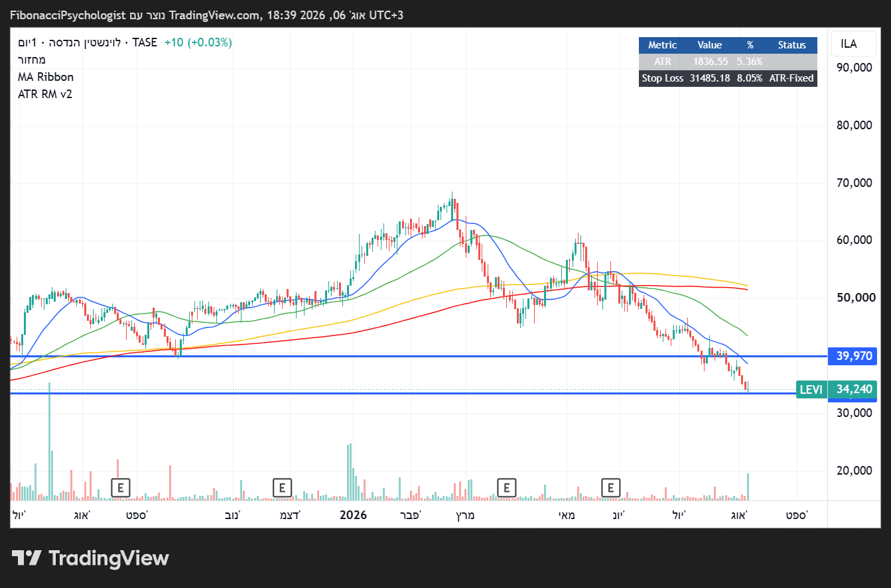Viewport: 891px width, 588px height.
Task: Select the ATR RM v2 indicator legend
Action: pyautogui.click(x=45, y=94)
